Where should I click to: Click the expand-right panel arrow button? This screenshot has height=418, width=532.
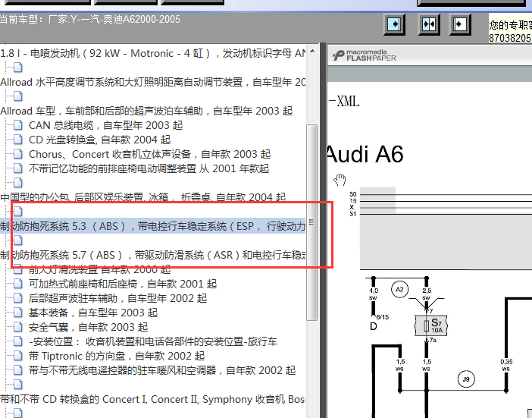[394, 24]
